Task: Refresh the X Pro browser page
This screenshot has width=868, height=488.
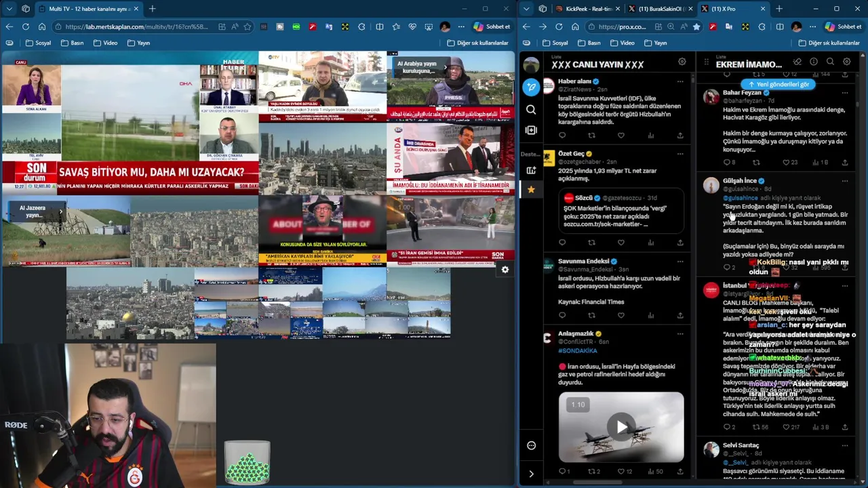Action: 559,26
